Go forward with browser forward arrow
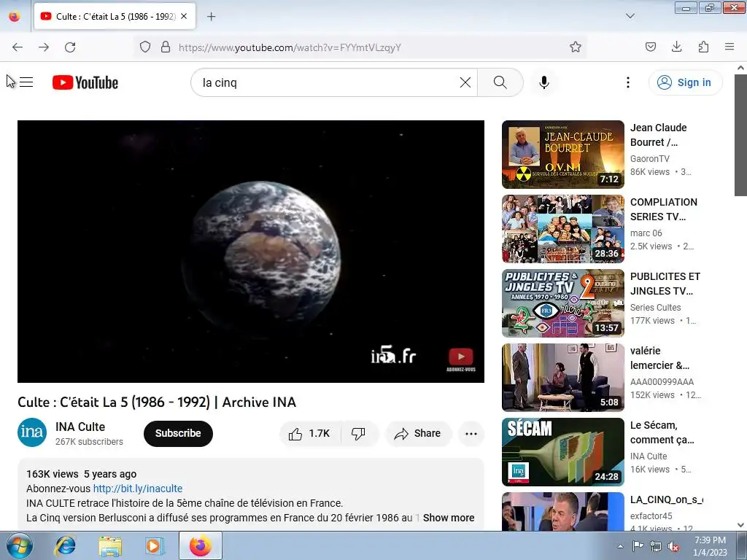Screen dimensions: 747x560 (43, 47)
